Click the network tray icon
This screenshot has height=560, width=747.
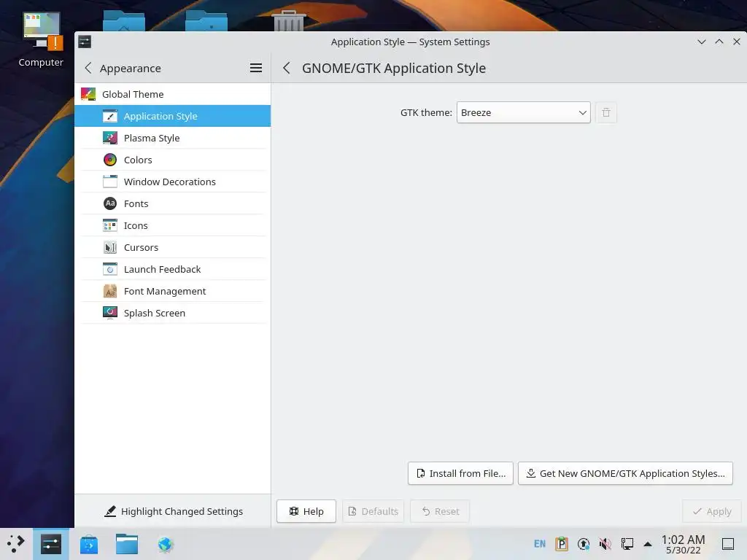pyautogui.click(x=627, y=544)
